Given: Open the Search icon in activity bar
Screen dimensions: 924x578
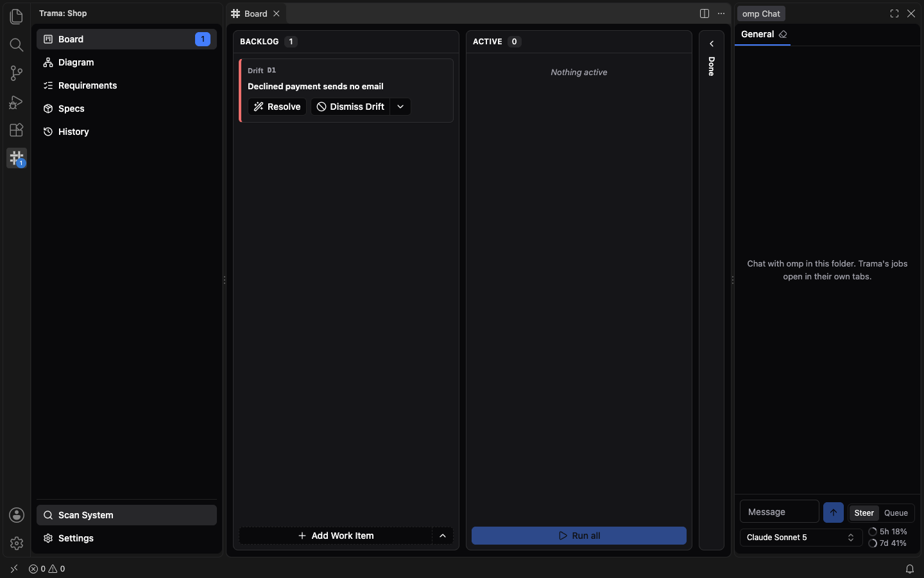Looking at the screenshot, I should 17,45.
